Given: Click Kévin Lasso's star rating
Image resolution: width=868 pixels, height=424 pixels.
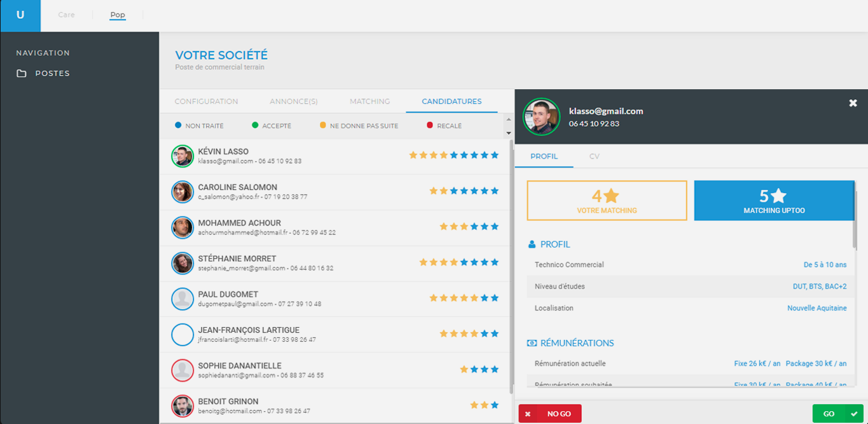Looking at the screenshot, I should (453, 155).
